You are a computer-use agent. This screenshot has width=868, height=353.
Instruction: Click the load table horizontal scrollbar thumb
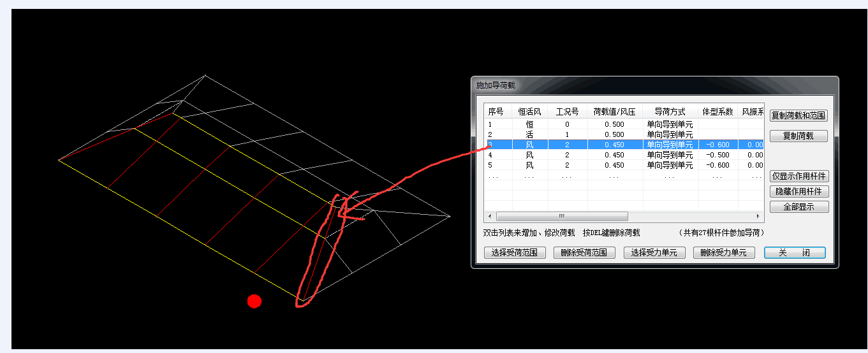[562, 216]
